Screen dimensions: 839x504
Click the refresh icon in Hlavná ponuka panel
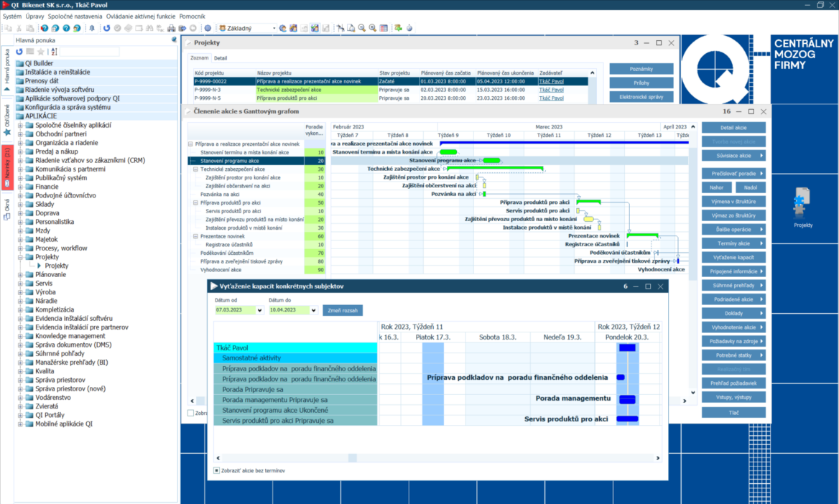click(x=19, y=52)
